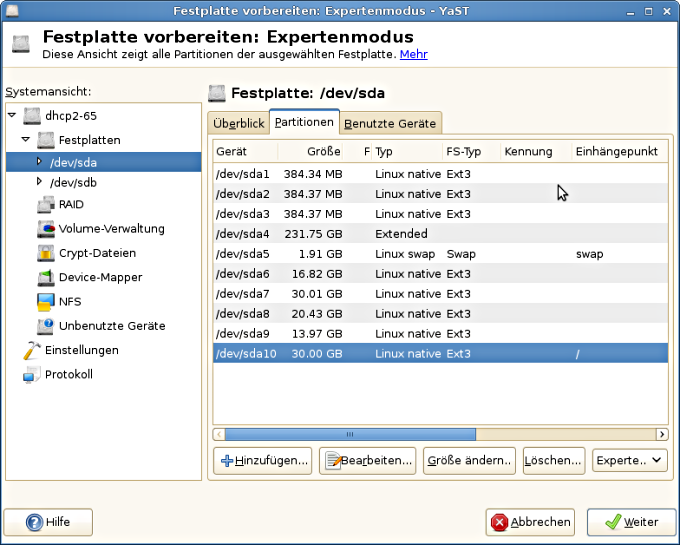Click the window title bar disk icon
The height and width of the screenshot is (545, 680).
[x=12, y=10]
